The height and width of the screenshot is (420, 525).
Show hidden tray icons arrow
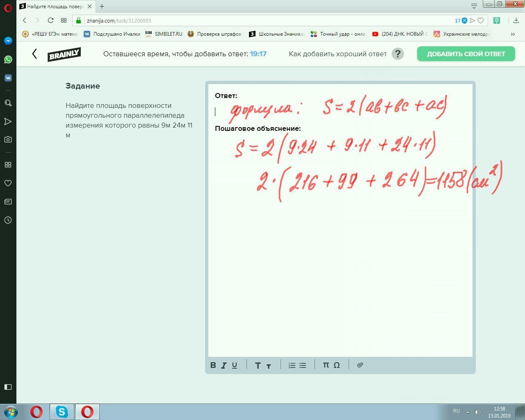pyautogui.click(x=468, y=412)
